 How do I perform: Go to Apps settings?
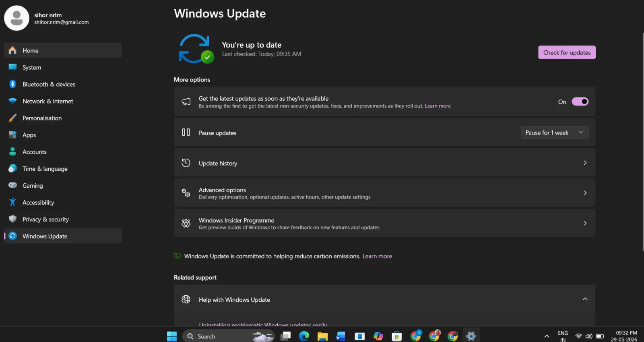click(x=63, y=135)
